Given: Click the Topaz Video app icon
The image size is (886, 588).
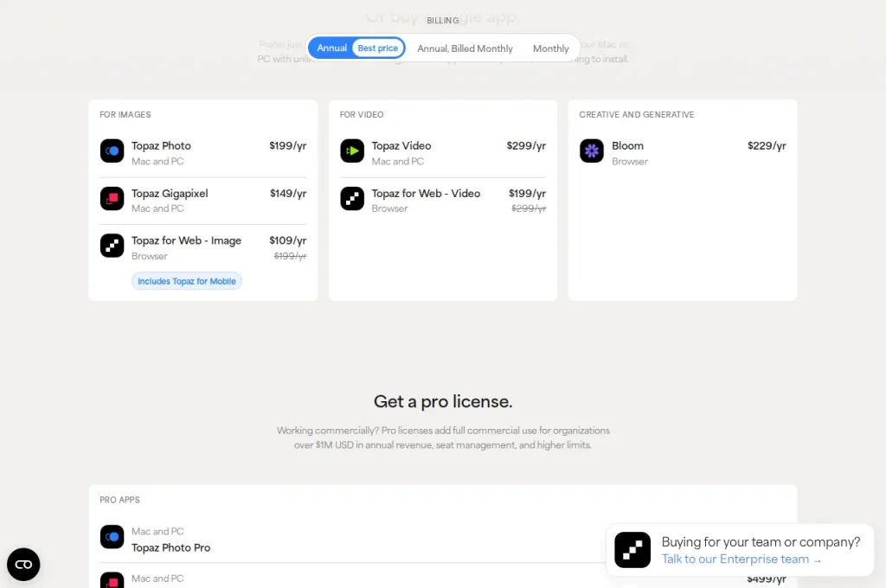Looking at the screenshot, I should (352, 150).
